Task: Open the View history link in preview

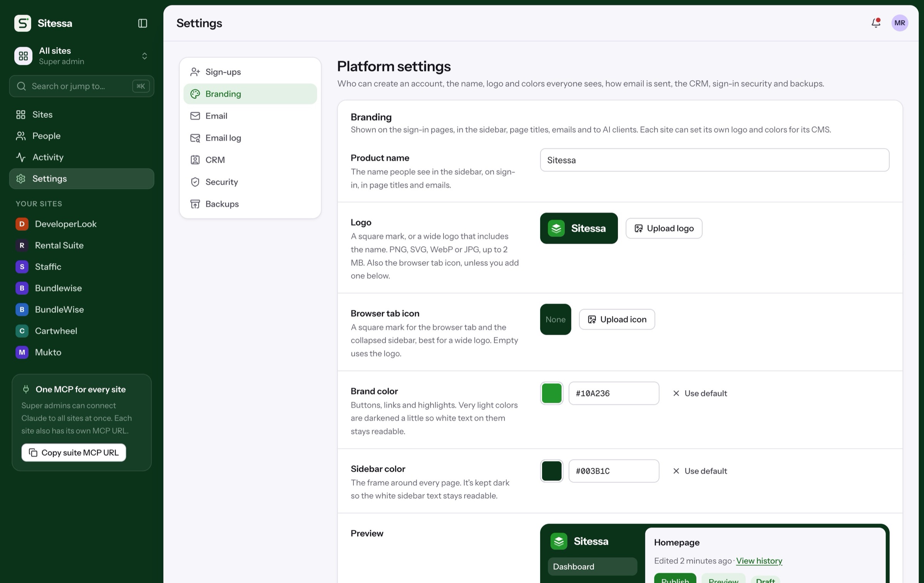Action: pos(759,561)
